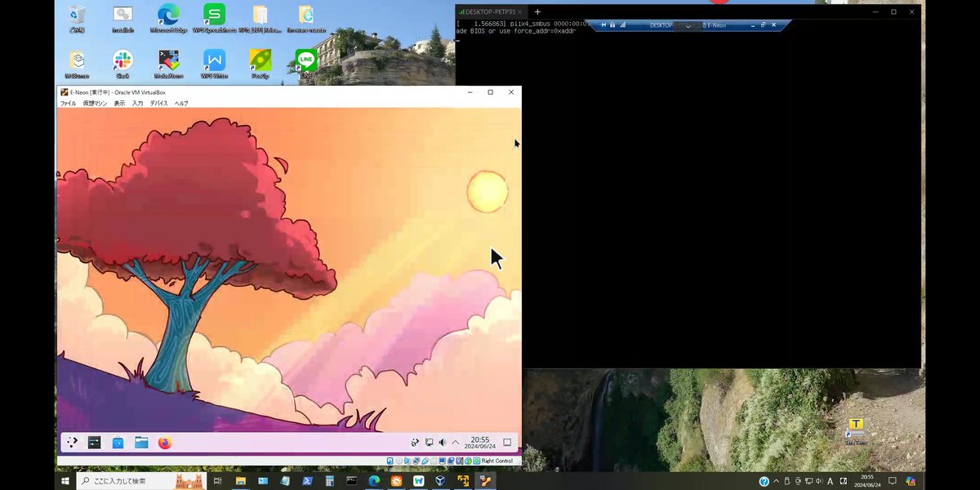Open the Windows Start menu

65,481
